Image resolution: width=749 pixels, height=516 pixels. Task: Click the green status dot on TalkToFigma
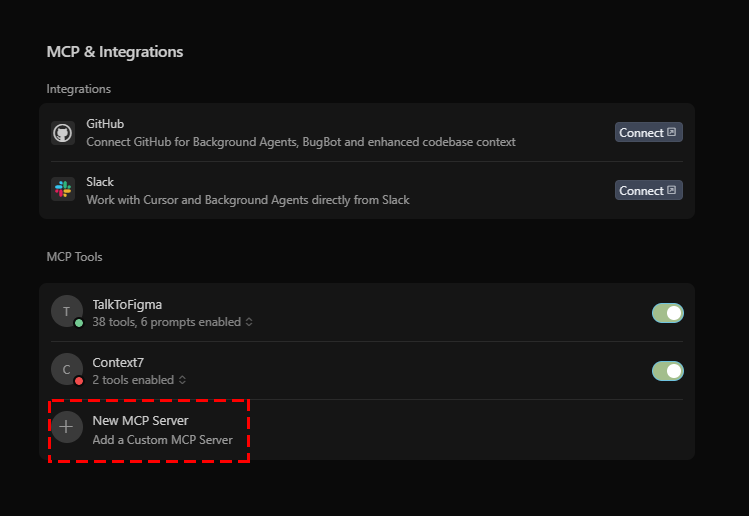pos(79,323)
